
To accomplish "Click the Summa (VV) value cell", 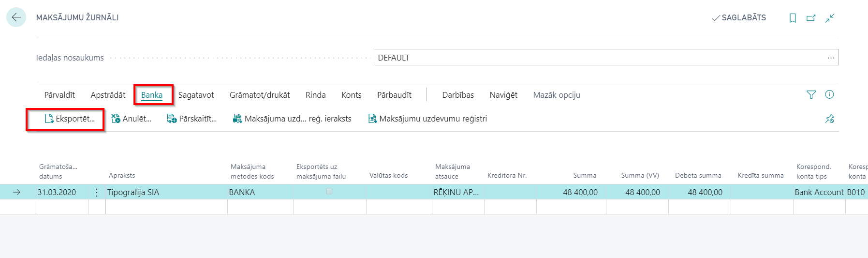I will (637, 192).
